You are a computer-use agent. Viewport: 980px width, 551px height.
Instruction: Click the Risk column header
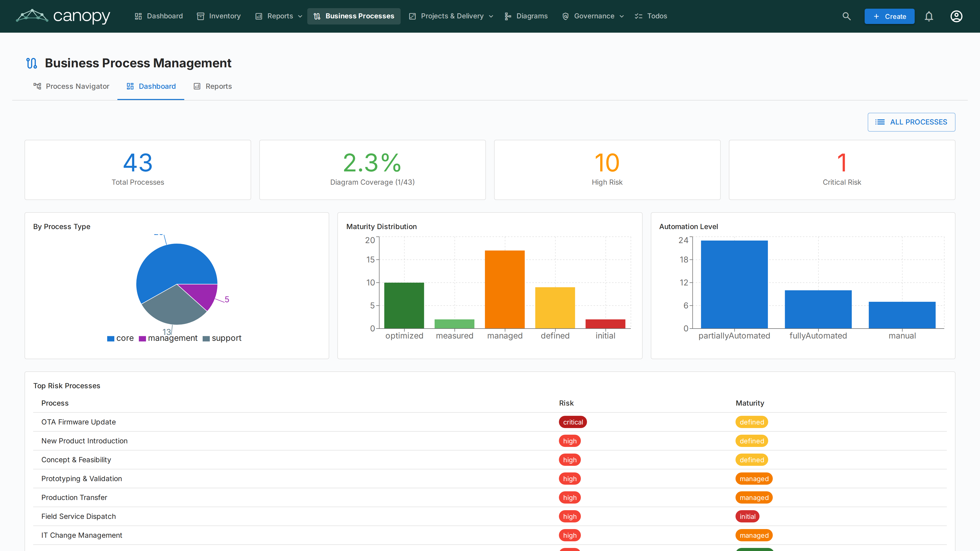566,403
